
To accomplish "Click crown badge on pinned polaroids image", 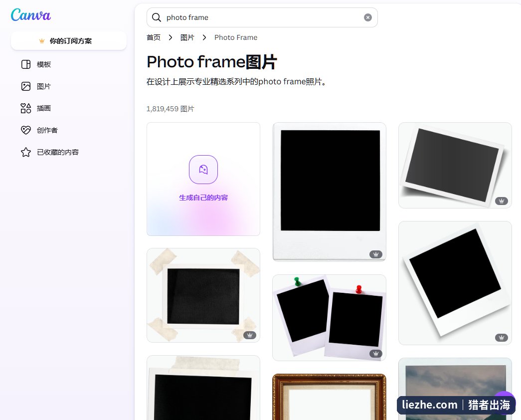I will coord(376,354).
